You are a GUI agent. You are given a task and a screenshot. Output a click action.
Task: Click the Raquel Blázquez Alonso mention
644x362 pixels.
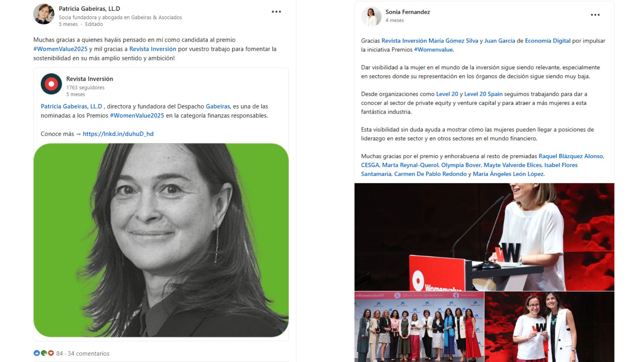pyautogui.click(x=571, y=156)
